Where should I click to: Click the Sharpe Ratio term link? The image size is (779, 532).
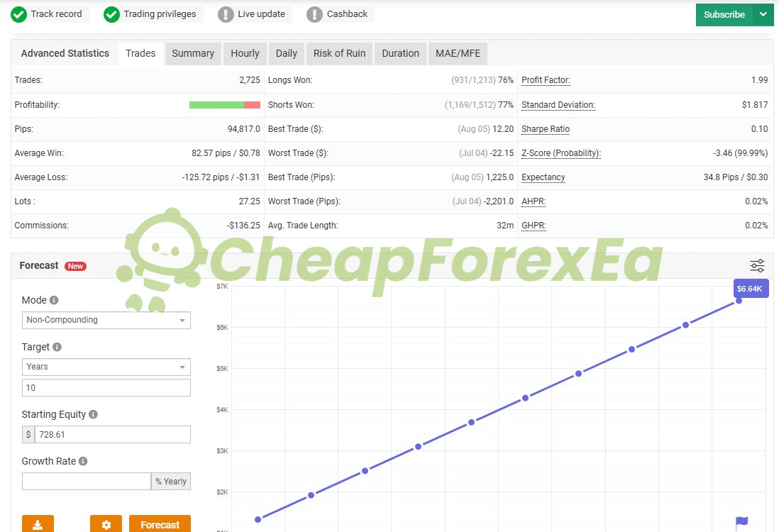point(546,129)
